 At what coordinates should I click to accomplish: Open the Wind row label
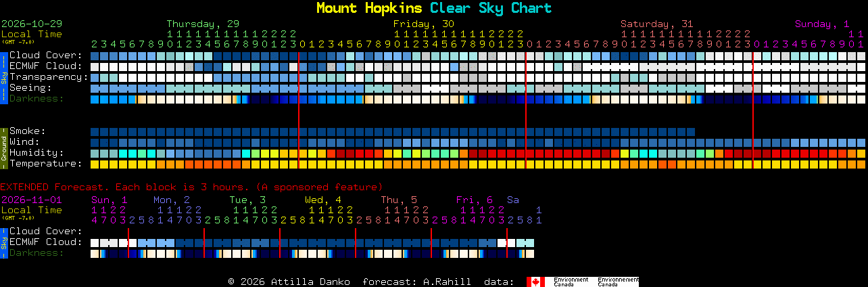pyautogui.click(x=24, y=142)
